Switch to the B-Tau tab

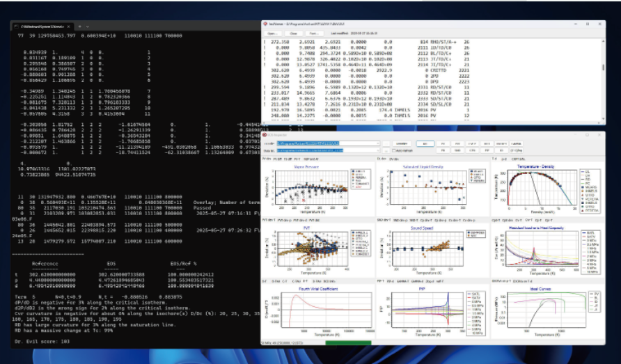pyautogui.click(x=275, y=281)
